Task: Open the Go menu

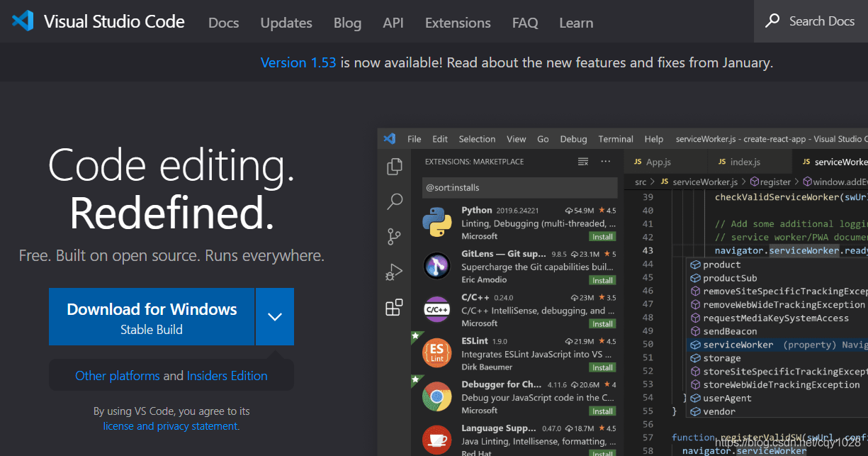Action: (x=543, y=139)
